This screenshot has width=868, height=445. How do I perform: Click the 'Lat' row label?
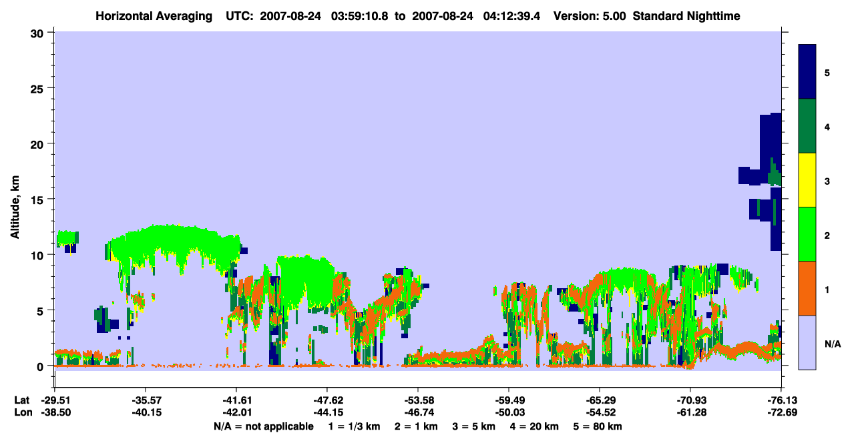(21, 400)
